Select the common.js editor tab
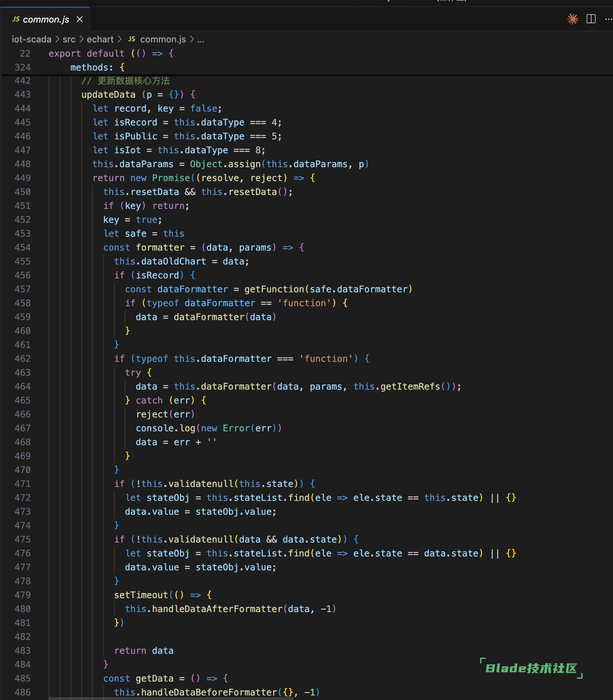 46,19
